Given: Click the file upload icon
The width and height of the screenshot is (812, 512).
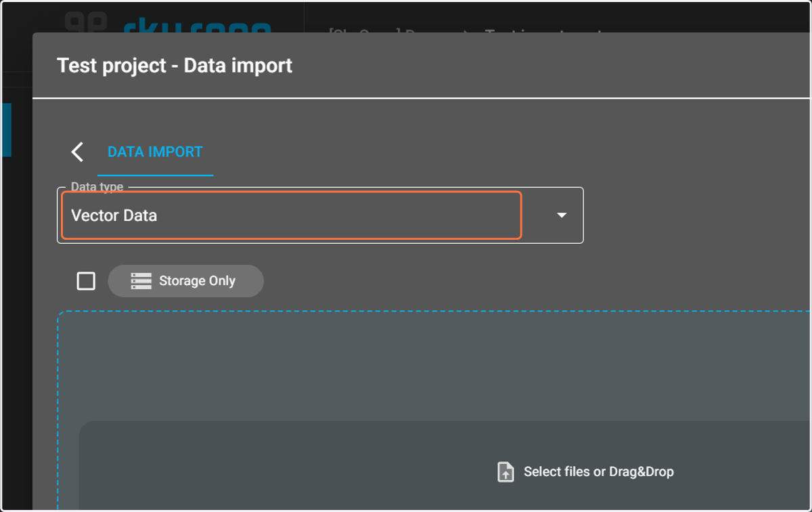Looking at the screenshot, I should click(x=505, y=471).
